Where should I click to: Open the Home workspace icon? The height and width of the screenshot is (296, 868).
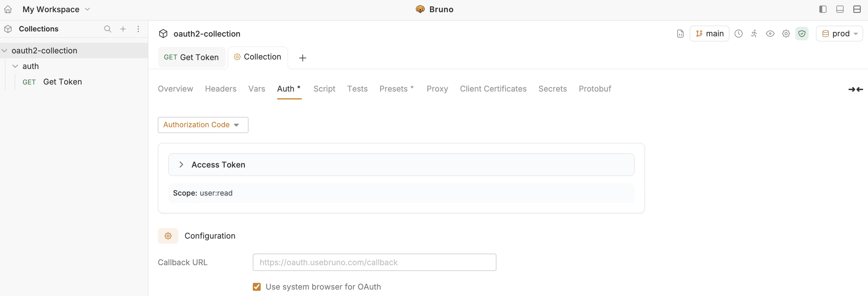8,9
